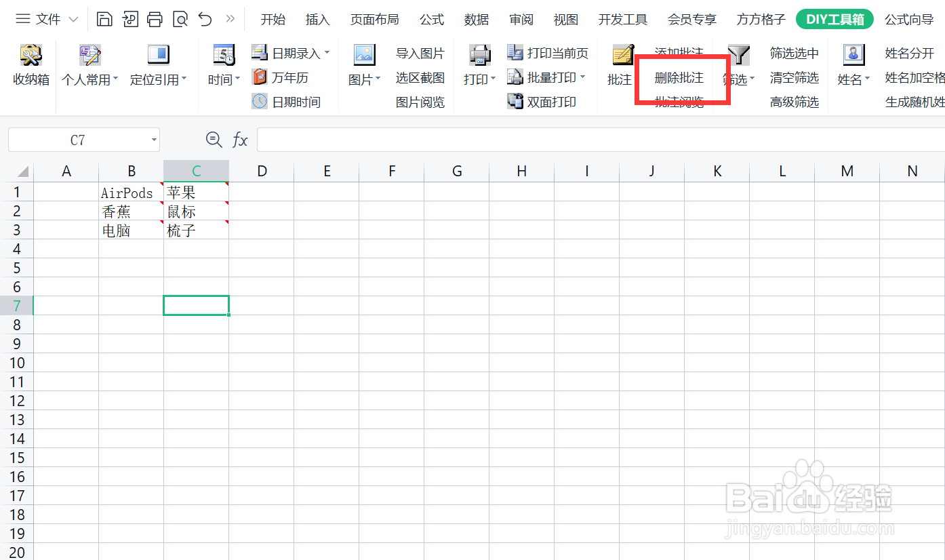945x560 pixels.
Task: Click the 时间 calendar icon
Action: pos(224,56)
